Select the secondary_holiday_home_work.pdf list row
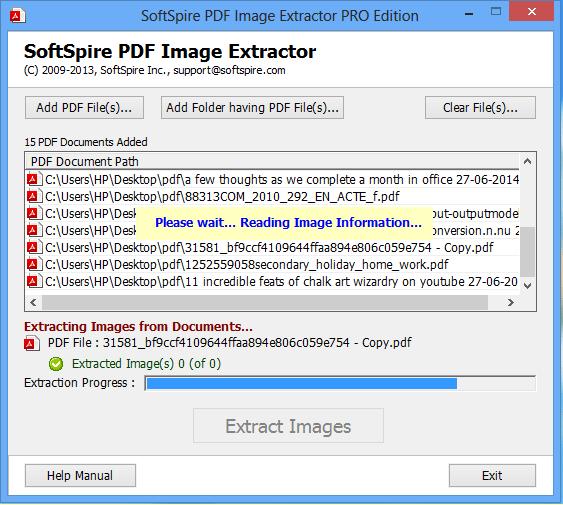563x505 pixels. (x=273, y=265)
